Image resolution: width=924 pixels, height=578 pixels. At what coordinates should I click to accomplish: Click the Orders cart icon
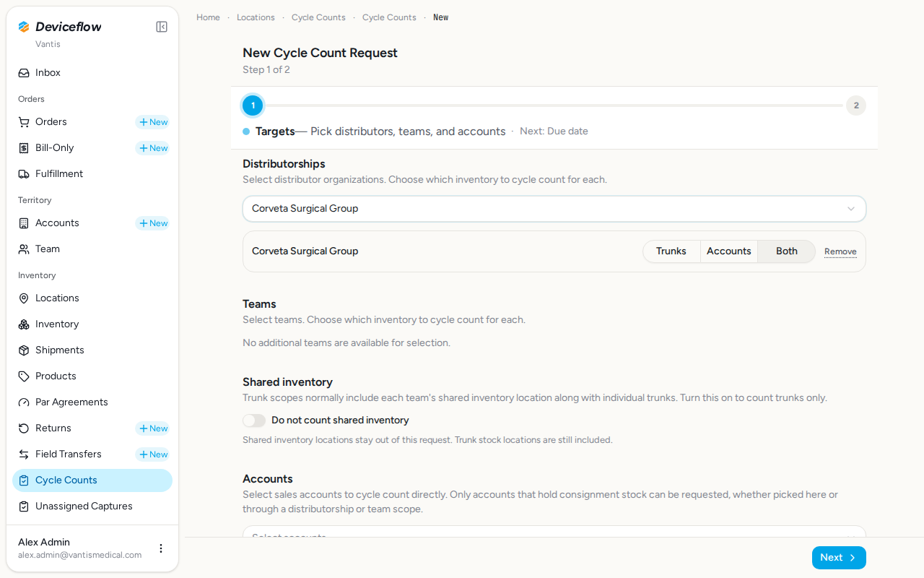[24, 122]
